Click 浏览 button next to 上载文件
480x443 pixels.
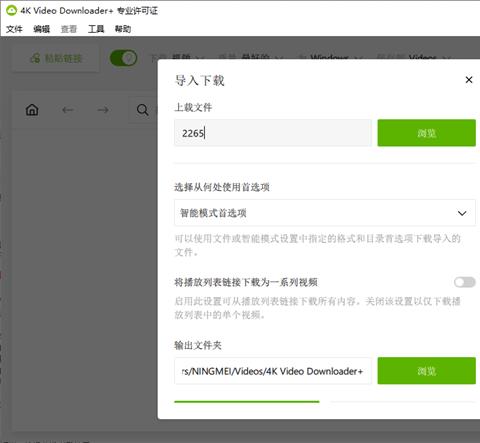426,133
